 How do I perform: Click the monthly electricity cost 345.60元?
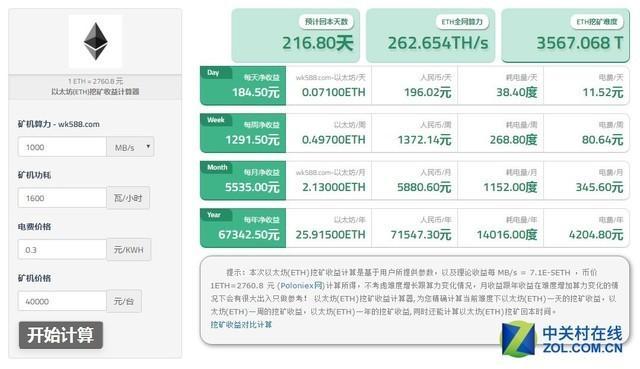point(599,187)
